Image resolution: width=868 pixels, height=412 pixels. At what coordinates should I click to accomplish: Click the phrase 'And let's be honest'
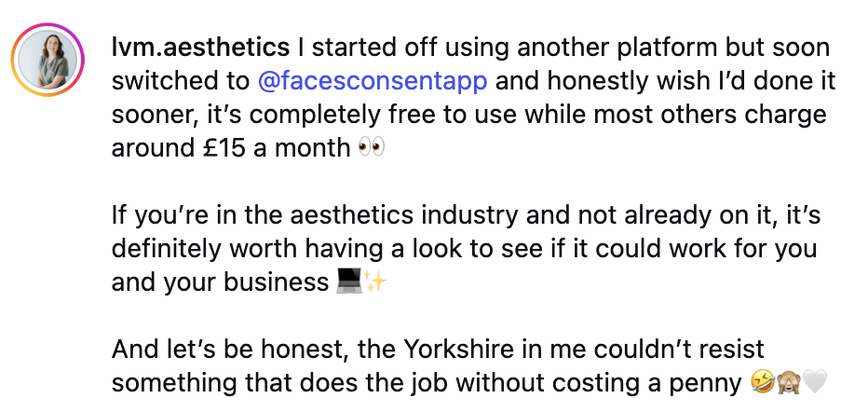point(211,350)
